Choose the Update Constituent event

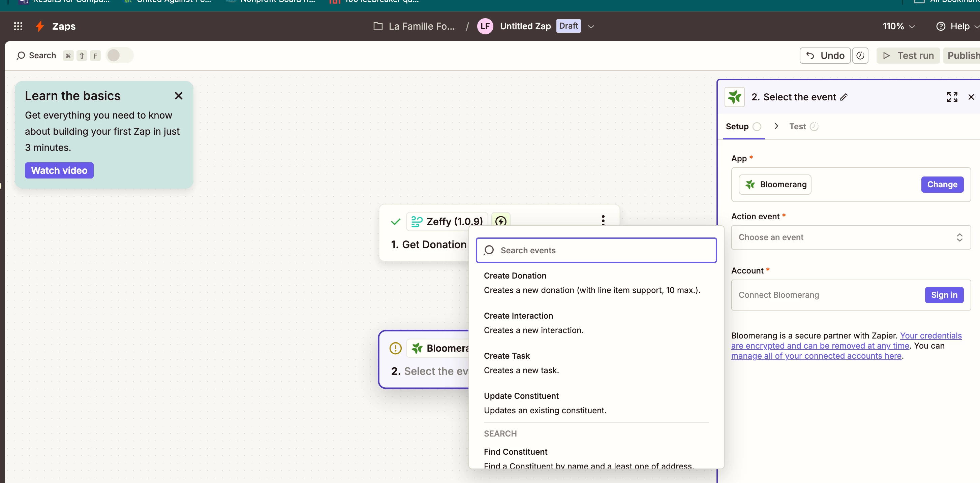pyautogui.click(x=521, y=395)
